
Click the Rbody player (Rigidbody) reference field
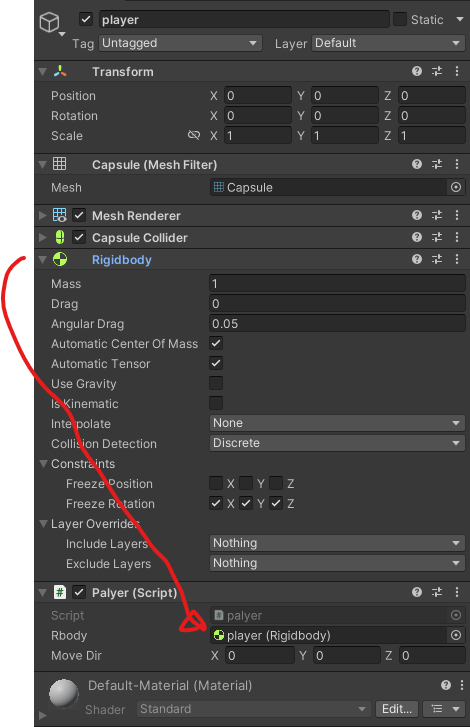click(329, 635)
